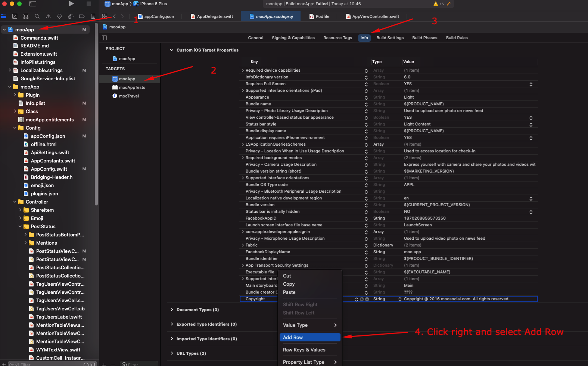
Task: Expand the LSApplicationQueriesSchemes array row
Action: tap(243, 144)
